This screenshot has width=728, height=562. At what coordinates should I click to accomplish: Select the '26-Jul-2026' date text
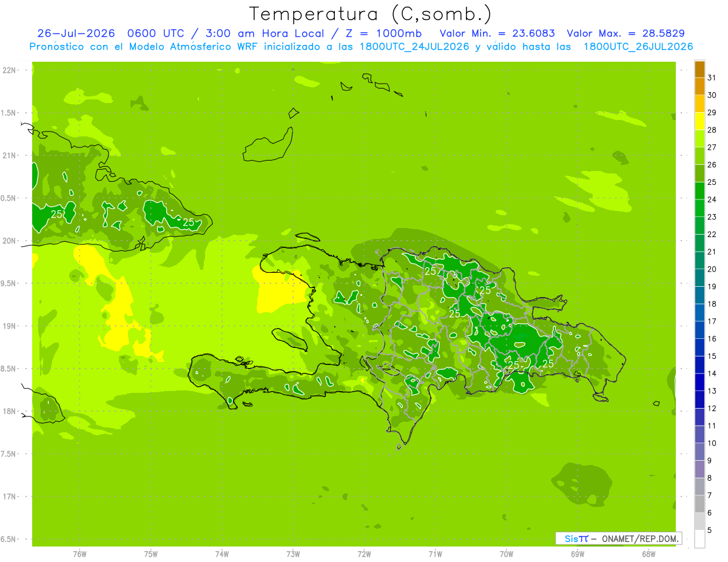tap(76, 33)
